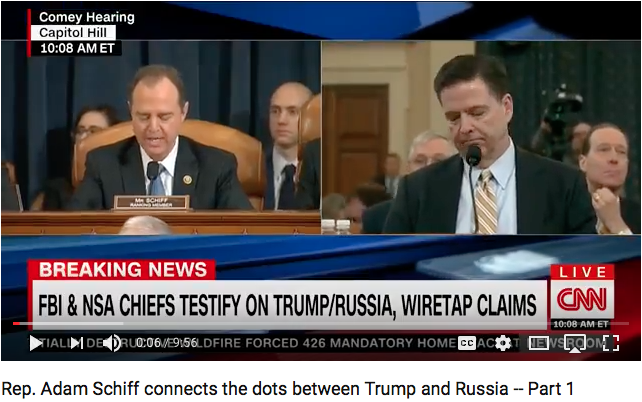Skip to the next video
This screenshot has width=642, height=402.
77,343
